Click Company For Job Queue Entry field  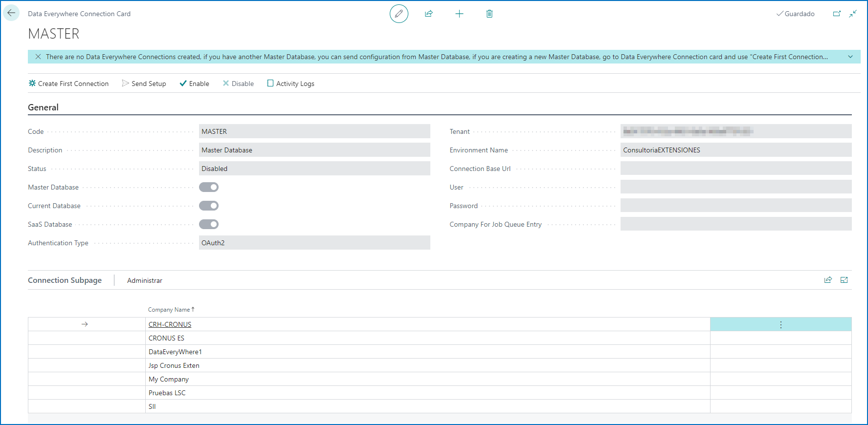[736, 224]
